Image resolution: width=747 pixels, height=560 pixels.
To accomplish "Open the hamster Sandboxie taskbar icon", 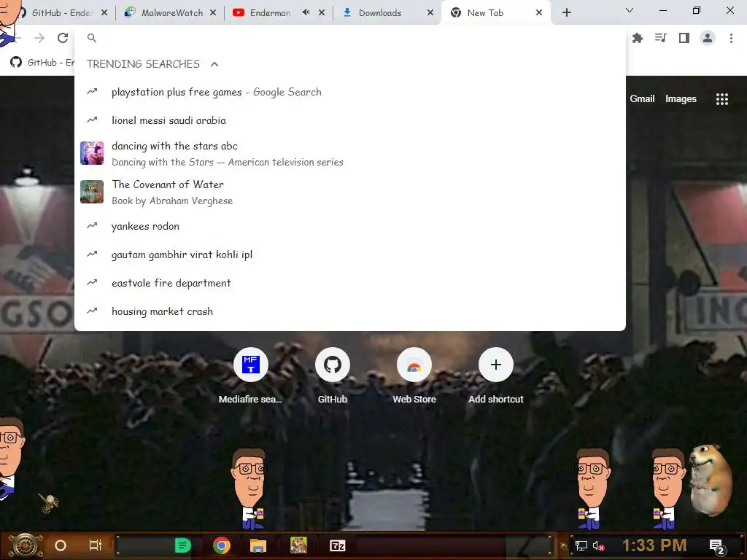I will [298, 545].
